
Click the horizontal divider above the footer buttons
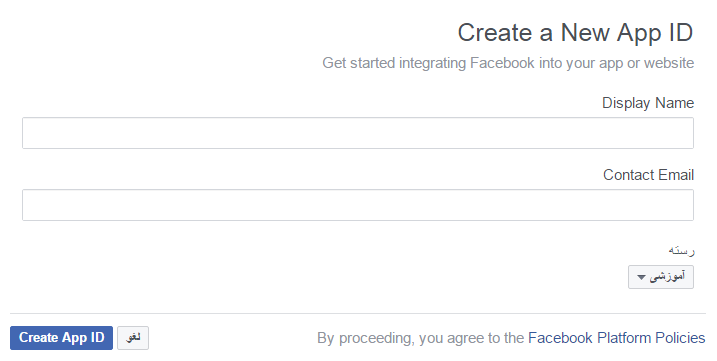click(358, 313)
